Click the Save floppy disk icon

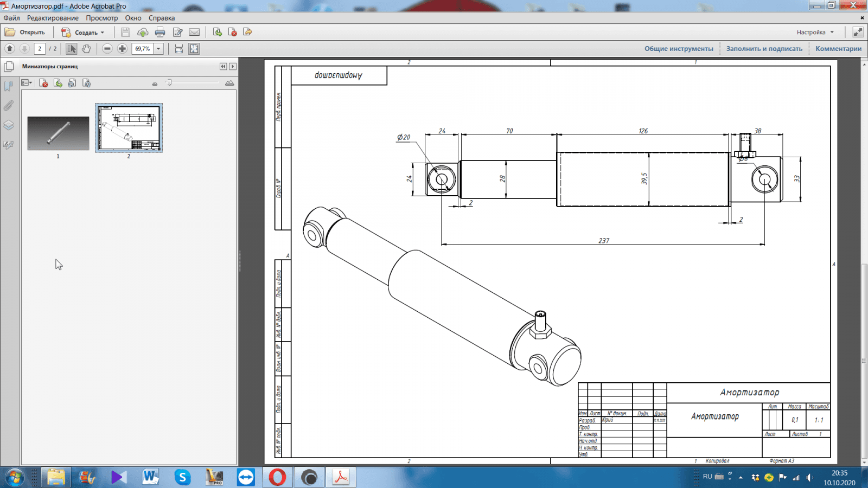125,33
